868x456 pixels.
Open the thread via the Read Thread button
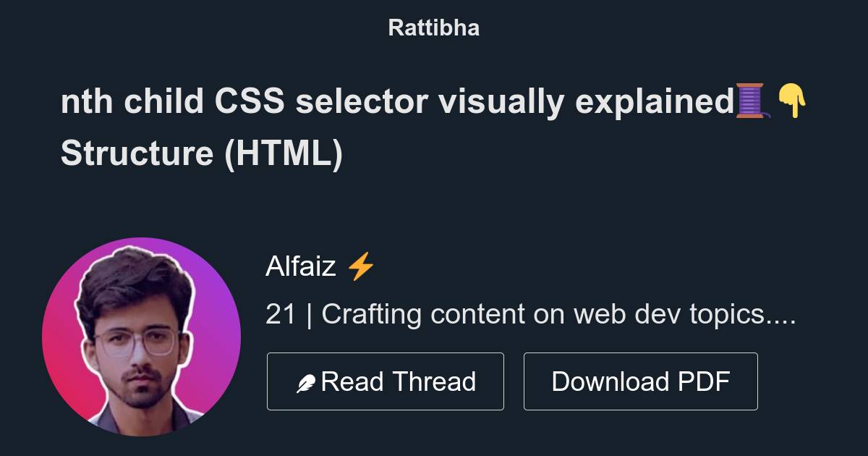coord(386,381)
